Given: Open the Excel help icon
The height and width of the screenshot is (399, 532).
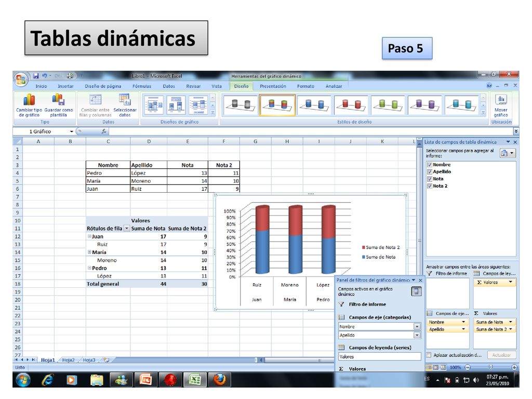Looking at the screenshot, I should 489,86.
